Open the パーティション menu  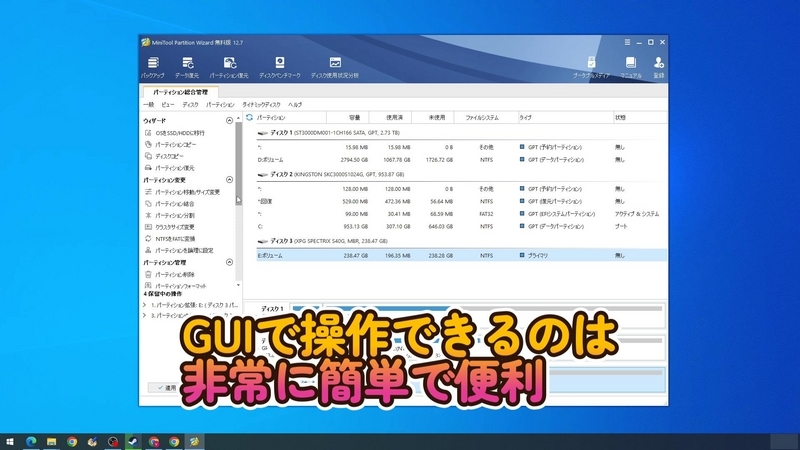coord(220,105)
